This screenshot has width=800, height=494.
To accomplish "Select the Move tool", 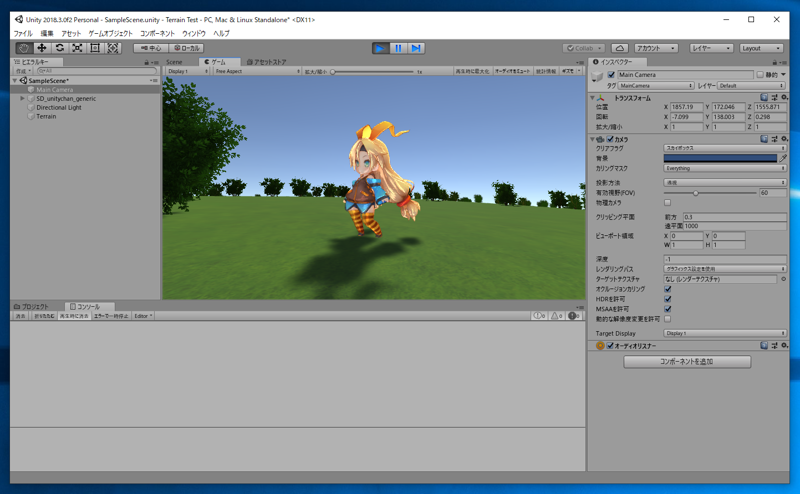I will [x=42, y=48].
